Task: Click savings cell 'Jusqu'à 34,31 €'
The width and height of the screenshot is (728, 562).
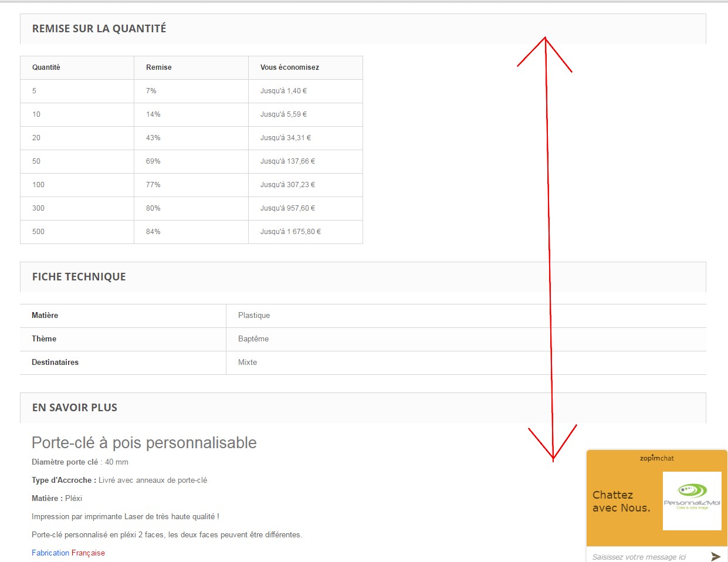Action: pos(306,138)
